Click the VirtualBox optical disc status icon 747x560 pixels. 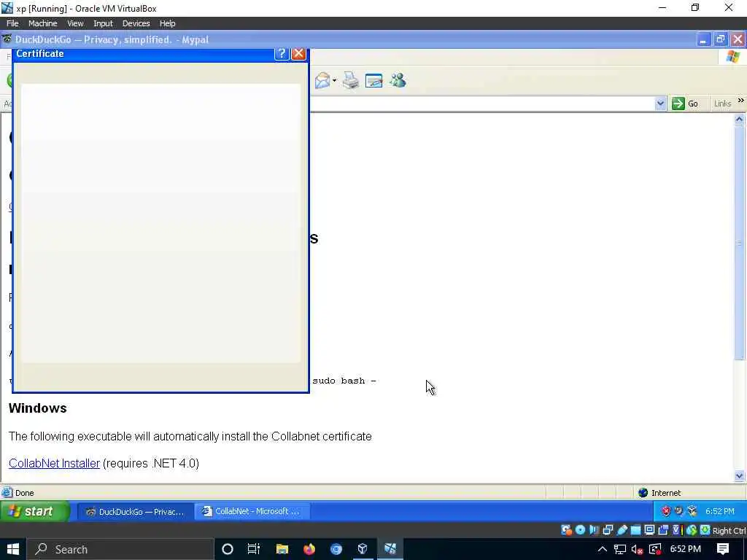[x=580, y=530]
